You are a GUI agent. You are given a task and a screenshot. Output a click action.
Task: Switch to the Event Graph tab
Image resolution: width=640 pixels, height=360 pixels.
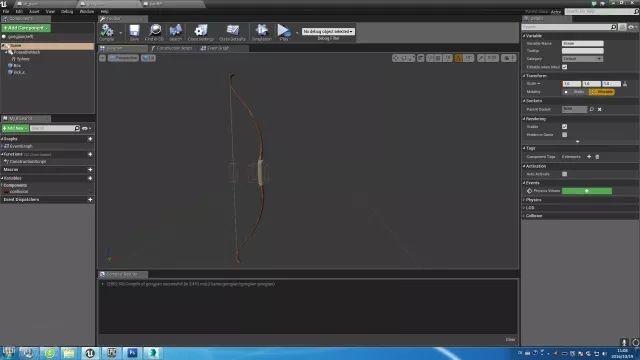[215, 48]
